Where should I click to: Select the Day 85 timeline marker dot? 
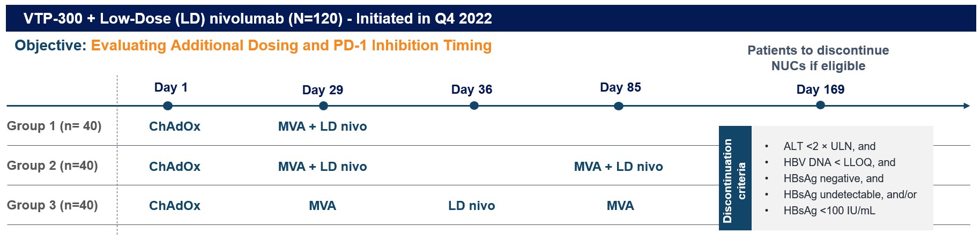coord(619,106)
